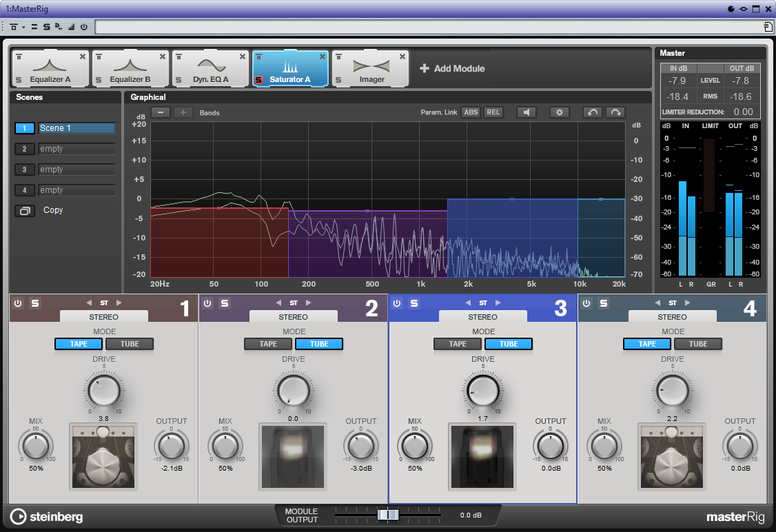The image size is (776, 532).
Task: Solo band 2
Action: click(224, 303)
